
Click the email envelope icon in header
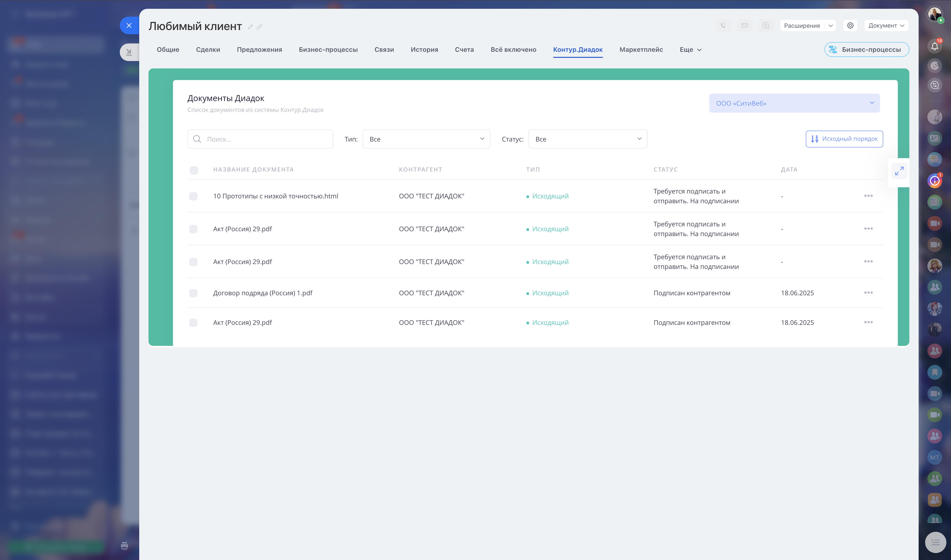pos(744,26)
